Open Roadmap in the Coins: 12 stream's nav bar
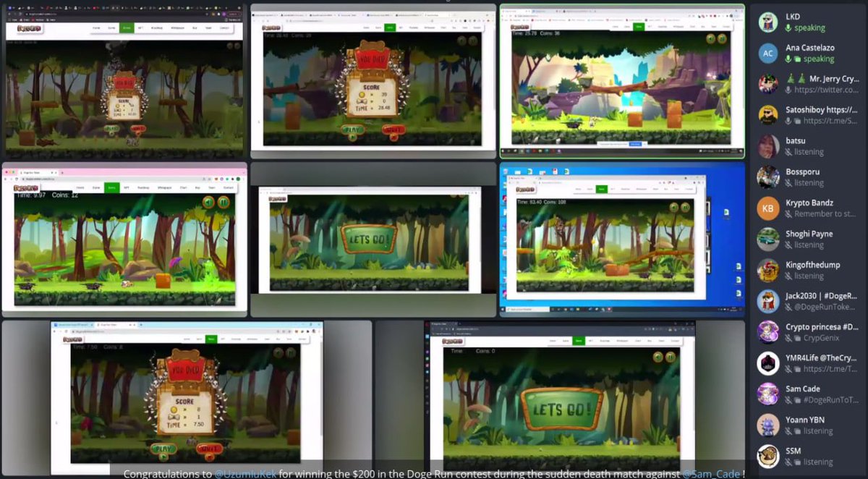 click(x=143, y=187)
